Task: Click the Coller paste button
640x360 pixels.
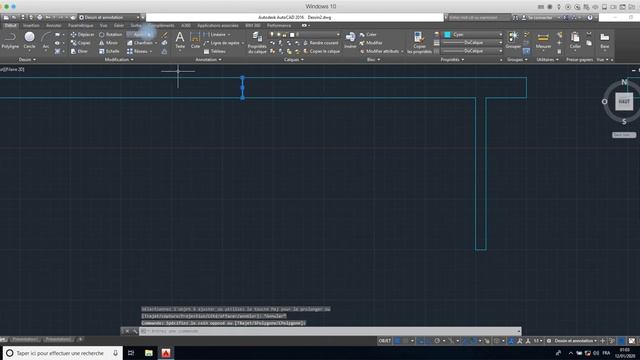Action: coord(575,40)
